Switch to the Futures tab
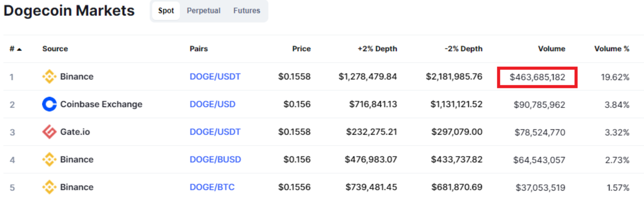The height and width of the screenshot is (203, 644). point(247,11)
